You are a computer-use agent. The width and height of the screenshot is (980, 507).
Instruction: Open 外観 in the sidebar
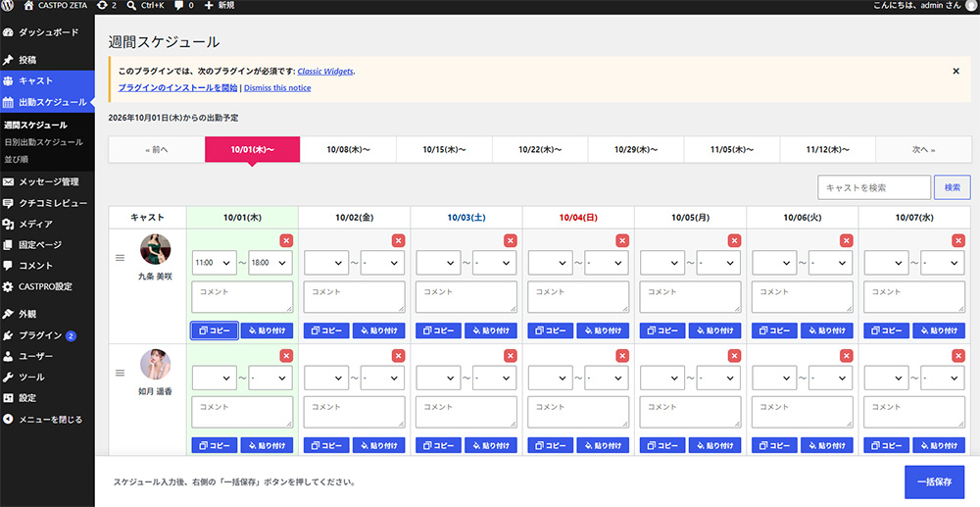47,314
